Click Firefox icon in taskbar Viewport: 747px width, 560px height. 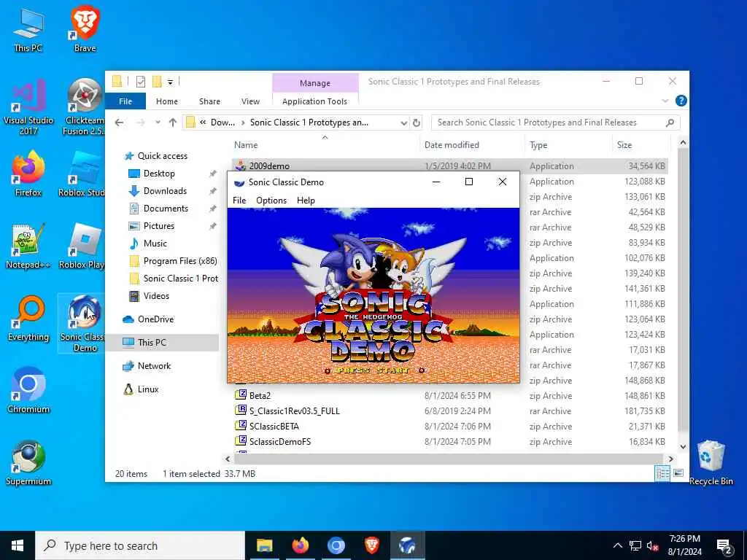click(x=300, y=545)
